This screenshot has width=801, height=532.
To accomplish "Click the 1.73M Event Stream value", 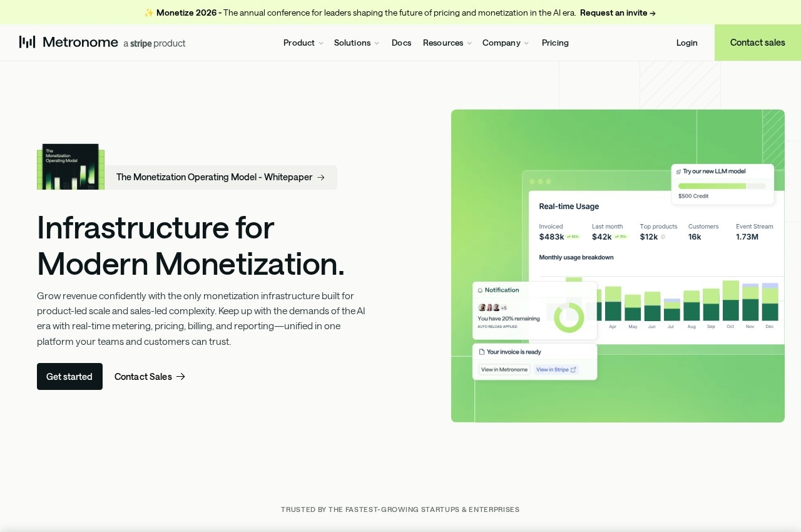I will (747, 237).
